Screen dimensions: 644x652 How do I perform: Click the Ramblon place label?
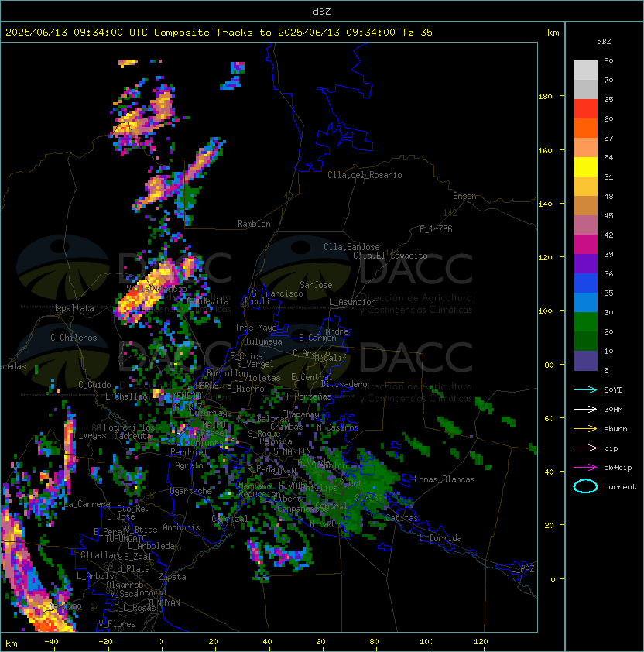tap(254, 224)
